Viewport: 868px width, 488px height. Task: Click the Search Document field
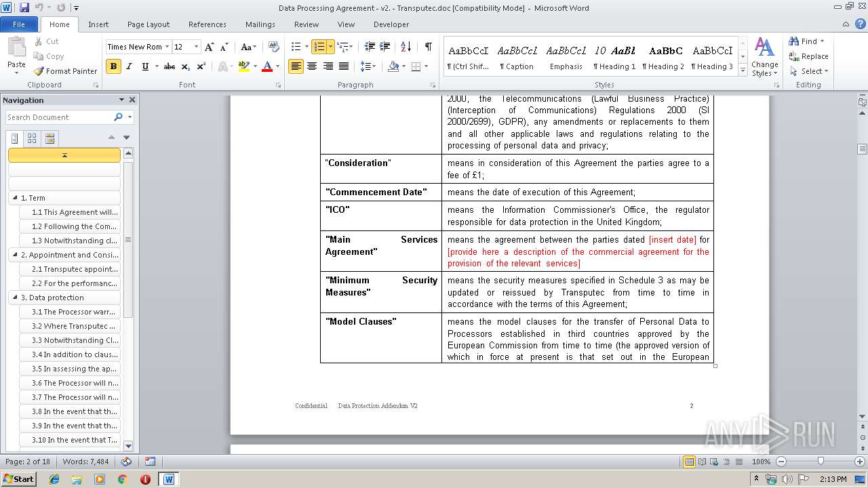click(x=60, y=117)
